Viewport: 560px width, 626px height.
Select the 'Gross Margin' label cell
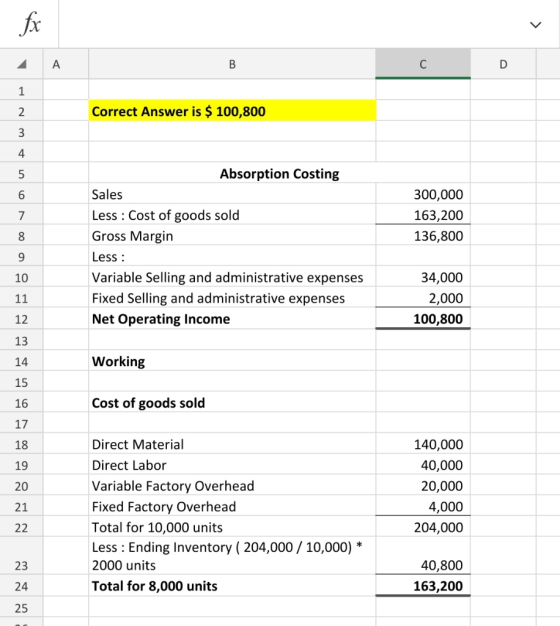[x=232, y=236]
